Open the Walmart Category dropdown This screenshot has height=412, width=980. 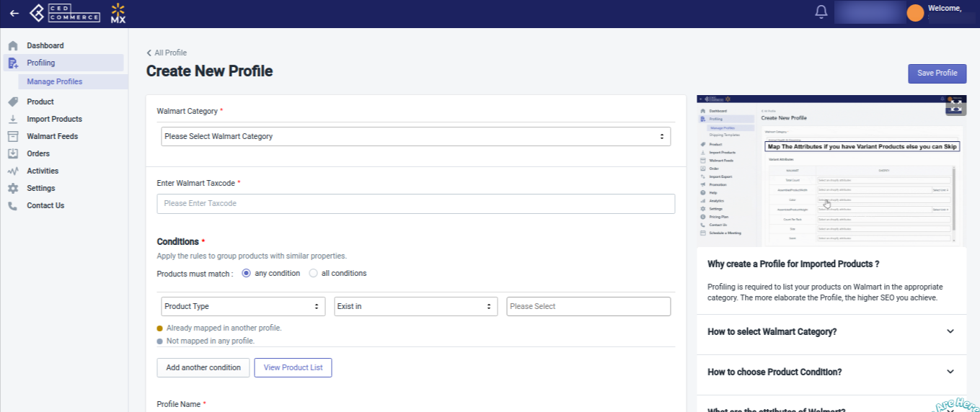click(415, 136)
